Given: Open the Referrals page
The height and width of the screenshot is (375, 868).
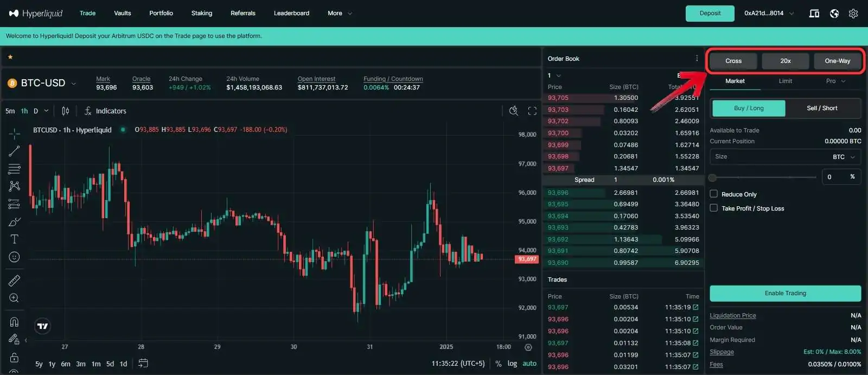Looking at the screenshot, I should pos(243,13).
